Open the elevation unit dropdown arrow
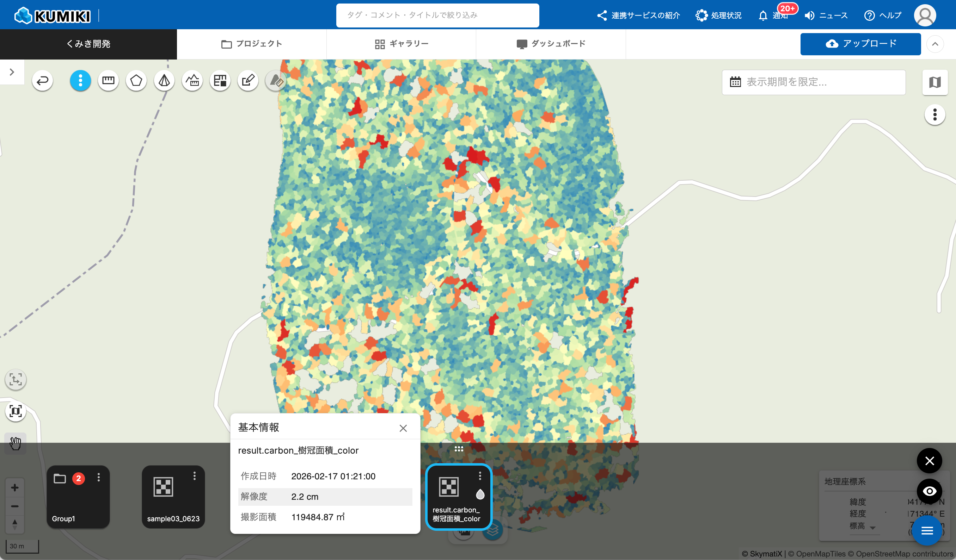The height and width of the screenshot is (560, 956). [x=872, y=528]
